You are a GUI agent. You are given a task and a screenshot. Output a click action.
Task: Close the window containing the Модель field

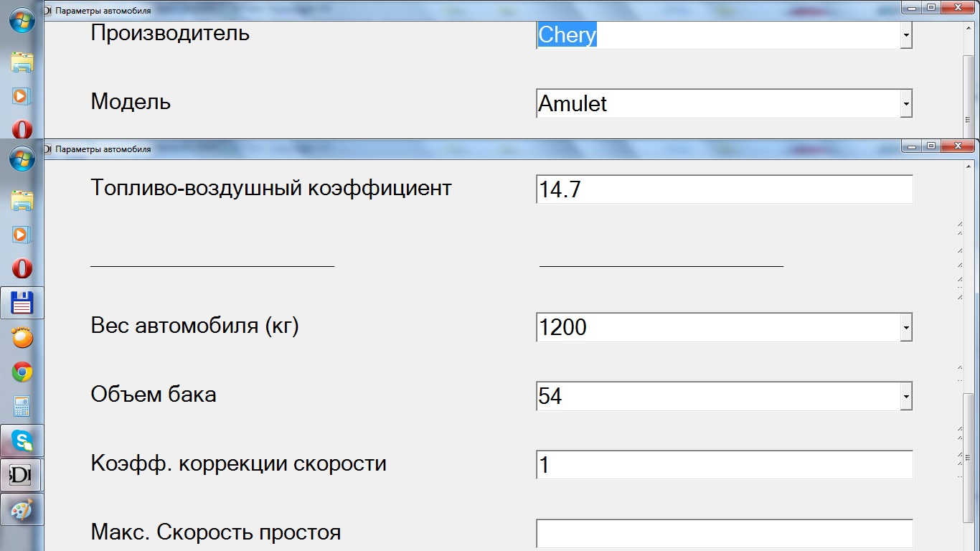coord(958,8)
